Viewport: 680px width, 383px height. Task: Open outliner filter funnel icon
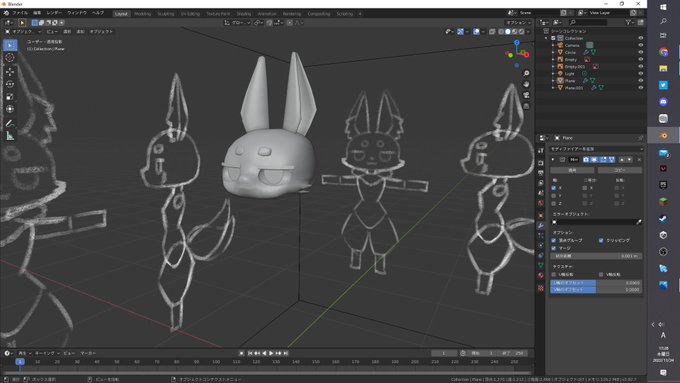628,22
